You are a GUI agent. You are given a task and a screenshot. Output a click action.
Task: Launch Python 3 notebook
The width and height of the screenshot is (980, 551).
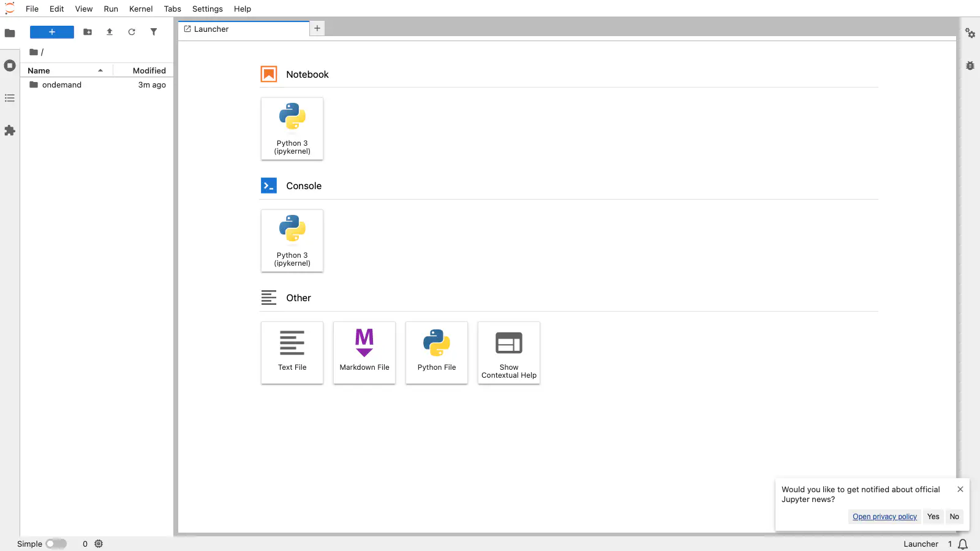(x=292, y=129)
